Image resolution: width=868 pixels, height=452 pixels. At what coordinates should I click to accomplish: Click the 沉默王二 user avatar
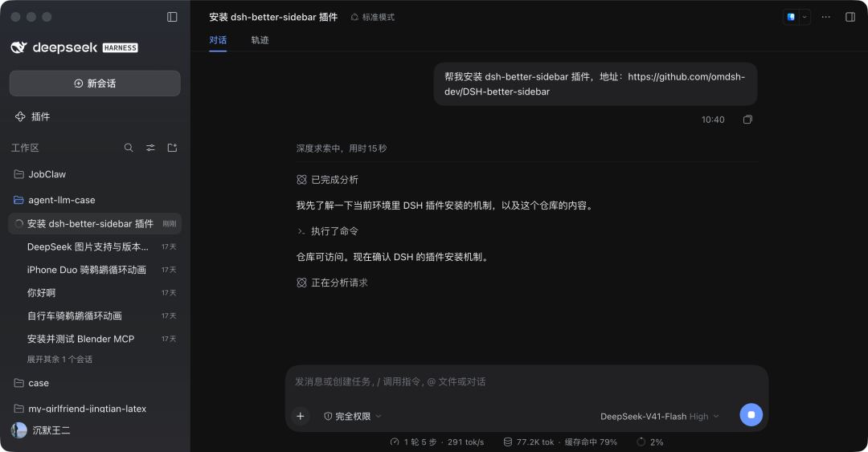(18, 430)
